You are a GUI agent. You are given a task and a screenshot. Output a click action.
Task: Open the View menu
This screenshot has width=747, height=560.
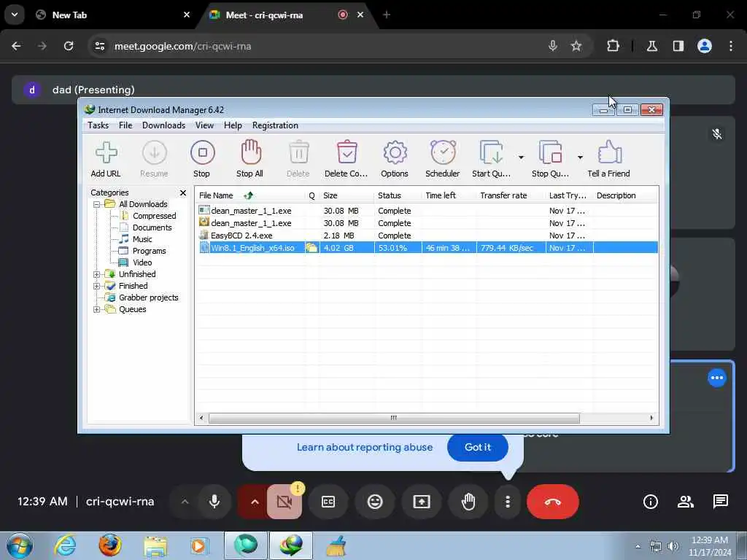point(204,125)
